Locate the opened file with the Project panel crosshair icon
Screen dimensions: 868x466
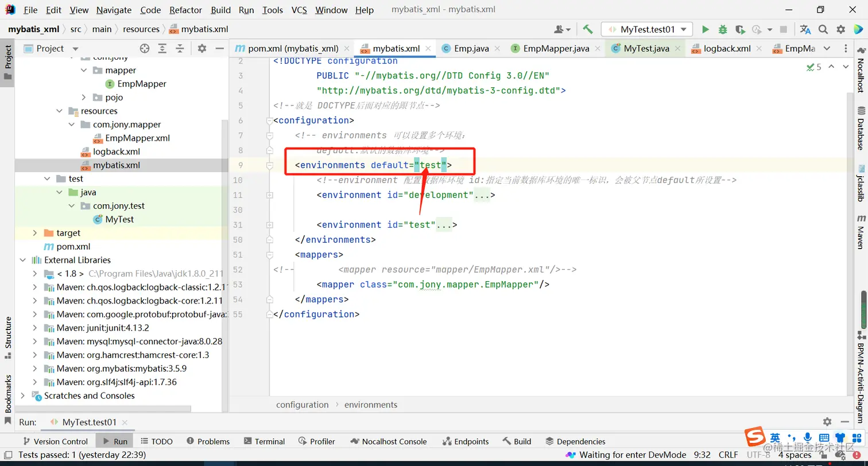point(145,48)
